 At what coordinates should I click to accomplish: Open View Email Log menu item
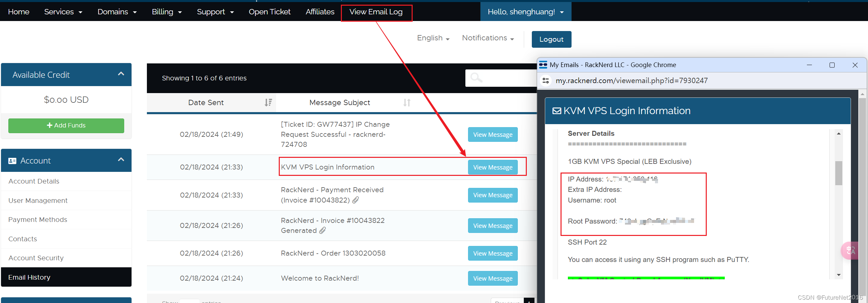click(x=376, y=12)
